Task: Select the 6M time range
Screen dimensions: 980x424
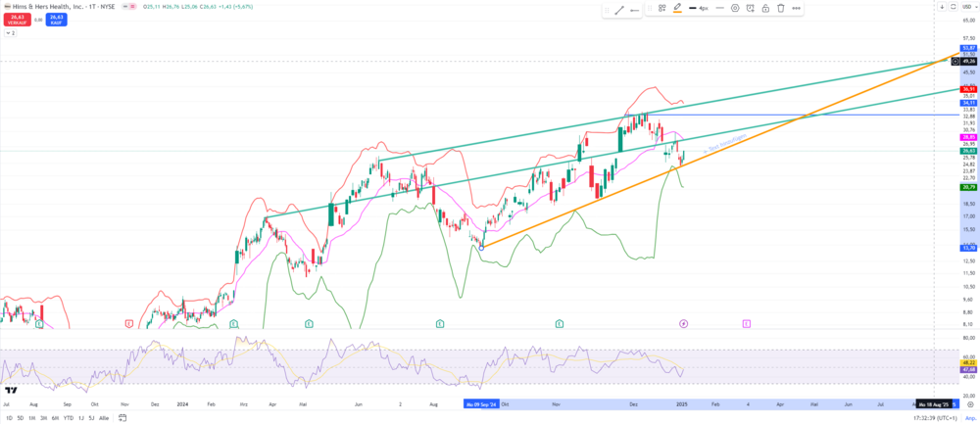Action: pos(56,418)
